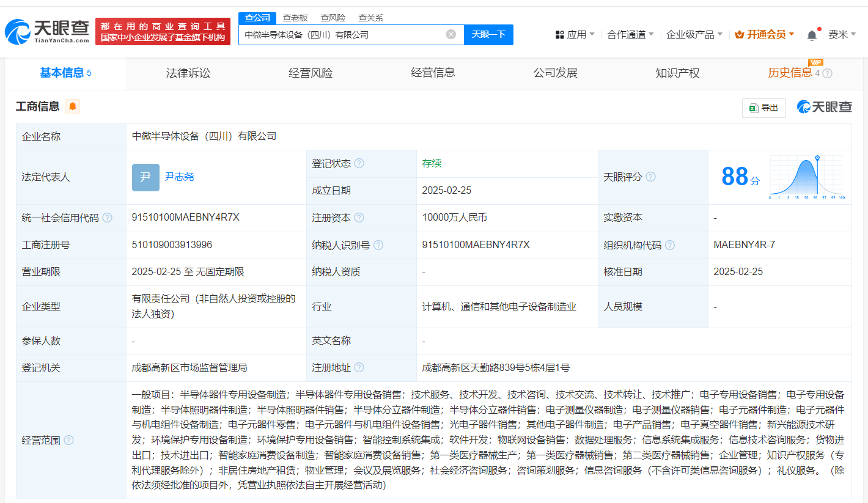Open legal representative 尹志尧 link
Screen dimensions: 868x503
[x=179, y=177]
